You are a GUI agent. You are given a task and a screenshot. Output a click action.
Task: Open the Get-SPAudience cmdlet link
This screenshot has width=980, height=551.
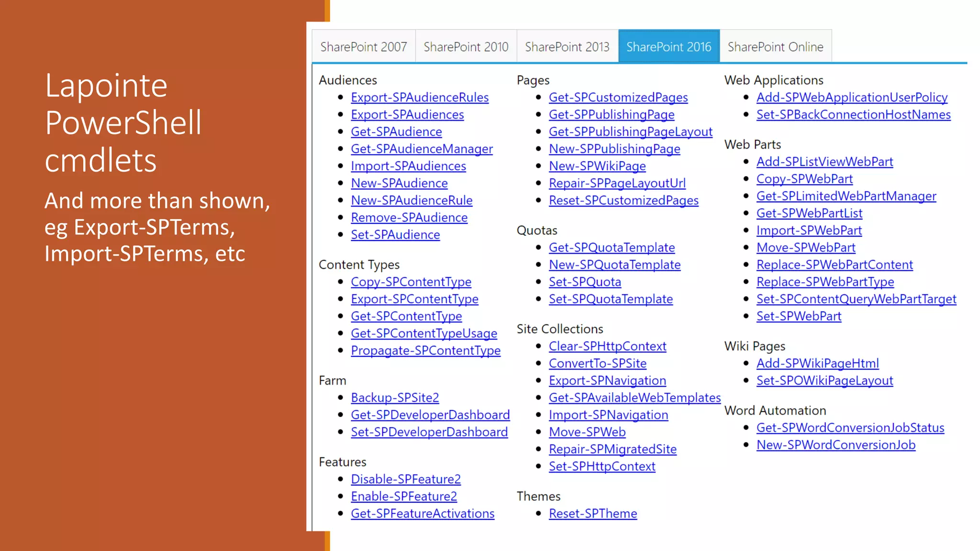[396, 132]
